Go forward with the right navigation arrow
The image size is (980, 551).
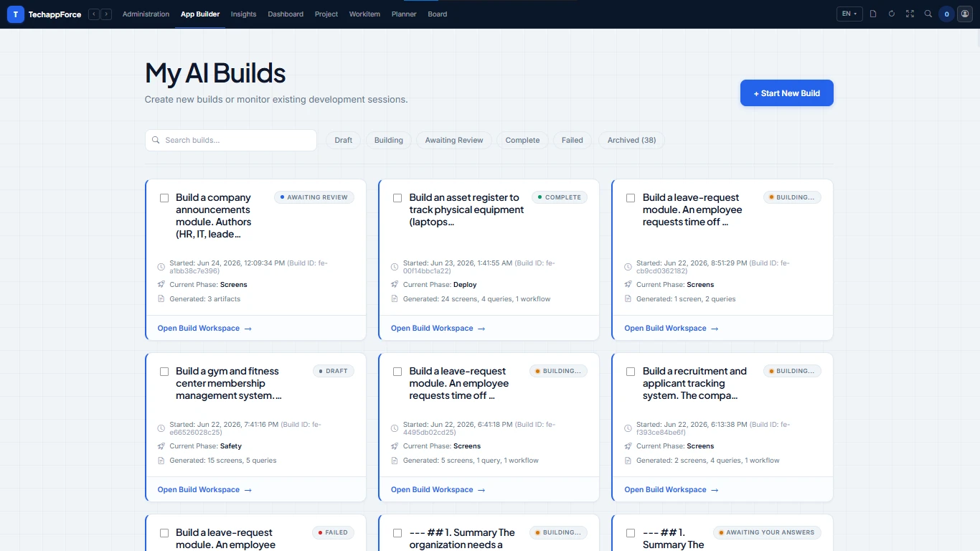106,14
